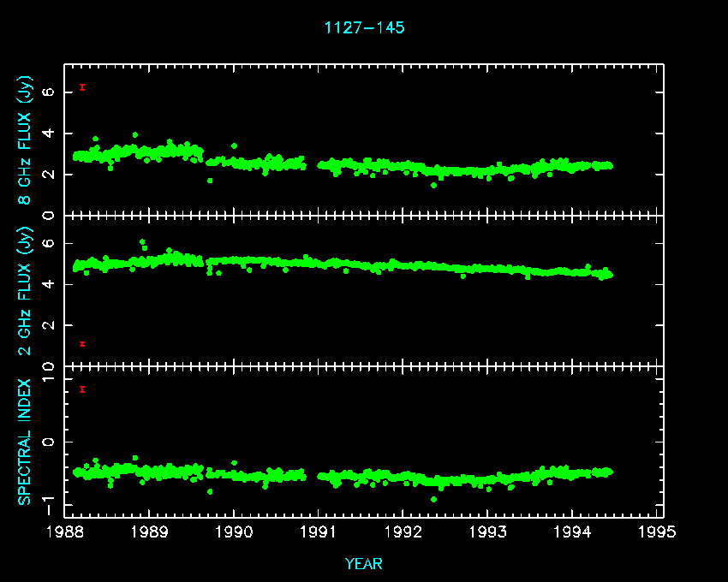The width and height of the screenshot is (728, 582).
Task: Click the red error bar in spectral index panel
Action: pos(82,389)
